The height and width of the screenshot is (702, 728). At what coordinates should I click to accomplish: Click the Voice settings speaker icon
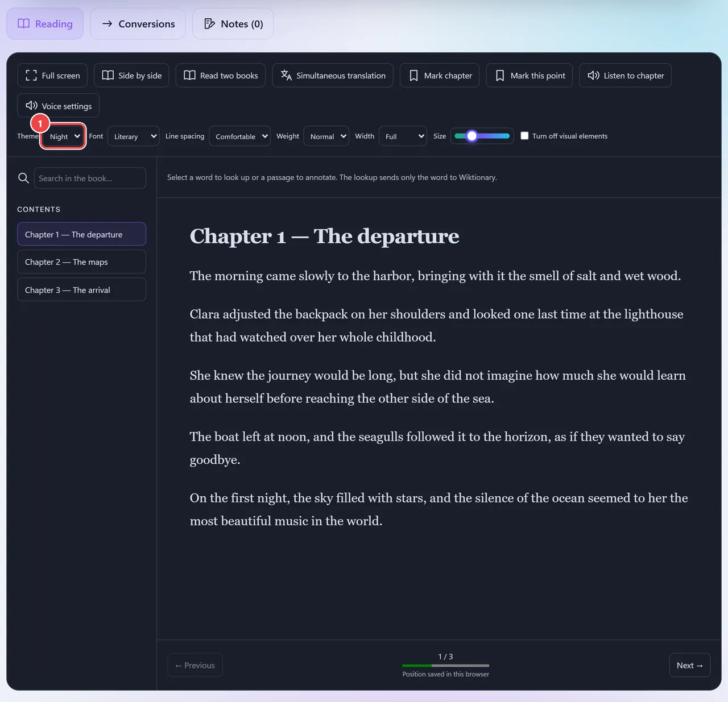click(31, 106)
